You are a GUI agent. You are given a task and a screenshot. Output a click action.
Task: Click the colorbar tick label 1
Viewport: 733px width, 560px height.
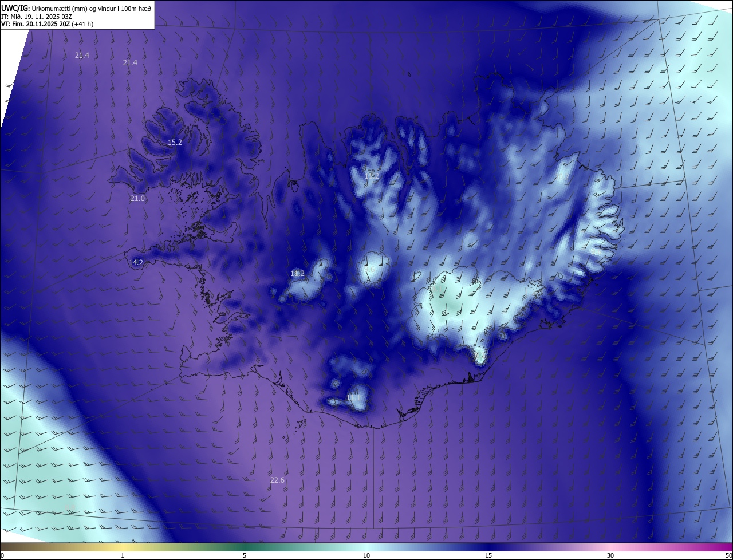tap(123, 555)
